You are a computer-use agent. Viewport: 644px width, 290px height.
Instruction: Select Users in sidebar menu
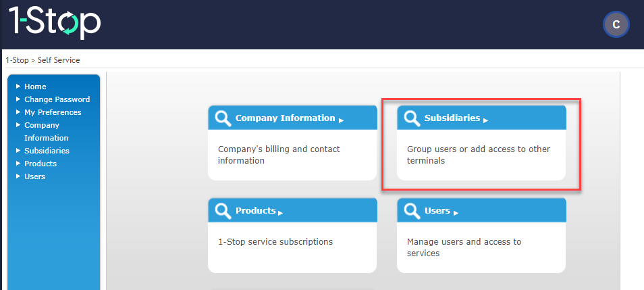[34, 176]
